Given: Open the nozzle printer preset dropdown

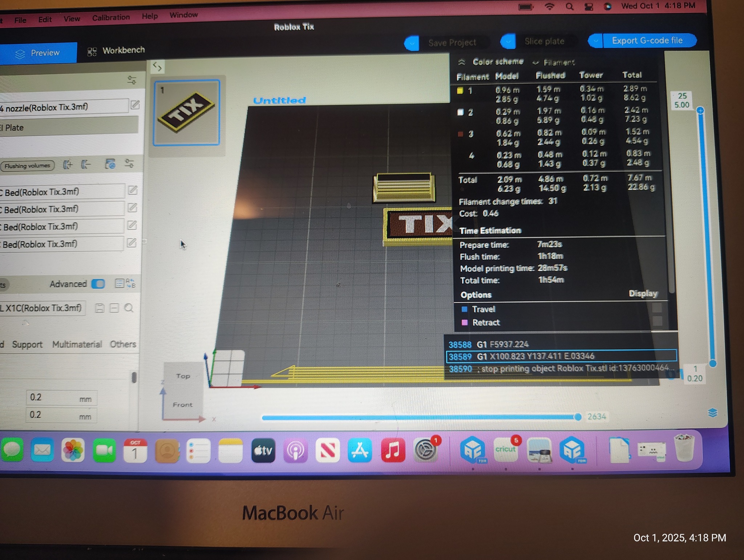Looking at the screenshot, I should click(64, 107).
